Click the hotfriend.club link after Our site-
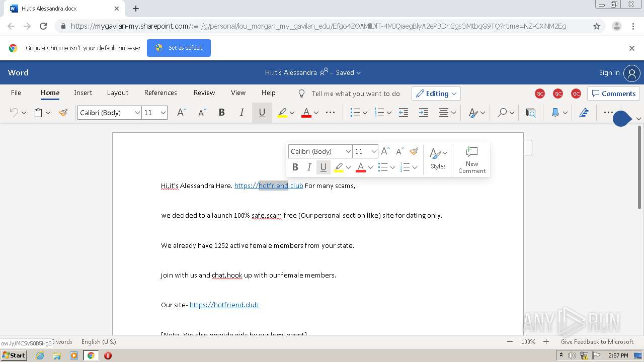This screenshot has height=362, width=644. [x=224, y=305]
